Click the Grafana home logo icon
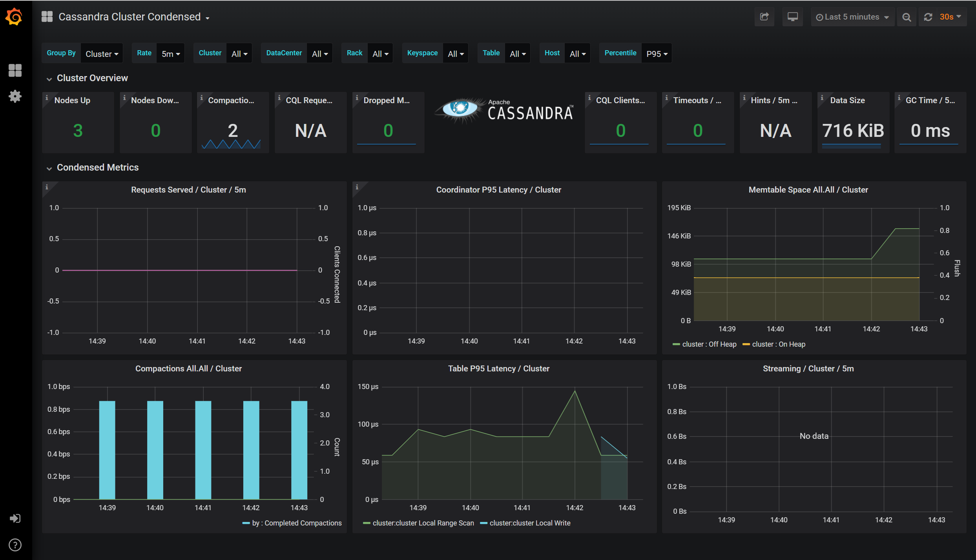The image size is (976, 560). pyautogui.click(x=15, y=17)
